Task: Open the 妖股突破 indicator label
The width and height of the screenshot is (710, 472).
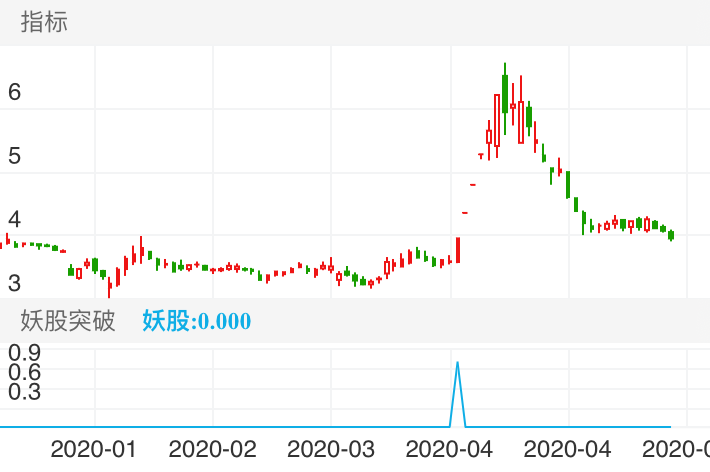Action: (x=69, y=321)
